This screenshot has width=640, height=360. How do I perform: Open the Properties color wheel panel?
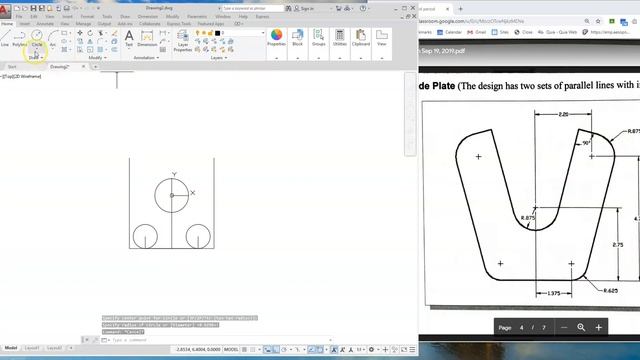pos(276,38)
